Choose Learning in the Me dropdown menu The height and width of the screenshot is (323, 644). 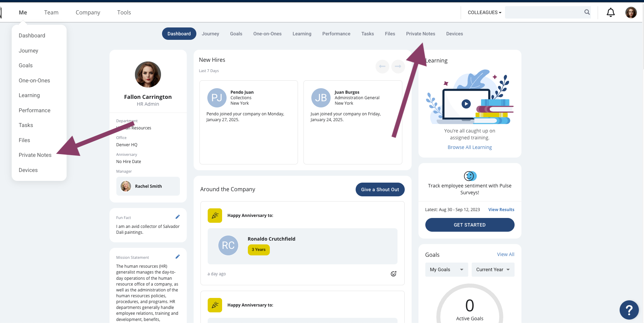point(29,95)
